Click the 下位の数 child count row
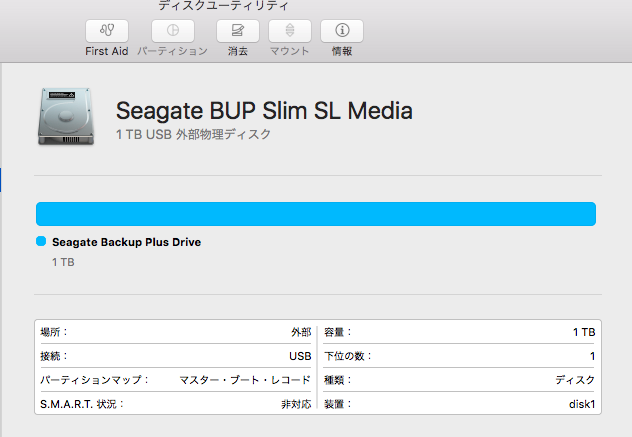The height and width of the screenshot is (437, 632). click(460, 356)
